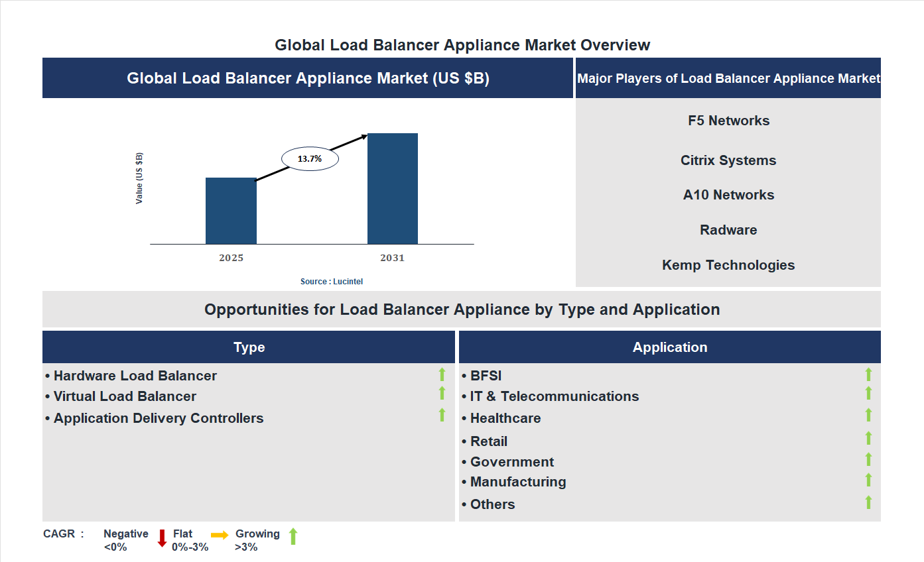Toggle the growth indicator beside Government
The height and width of the screenshot is (562, 924).
869,459
